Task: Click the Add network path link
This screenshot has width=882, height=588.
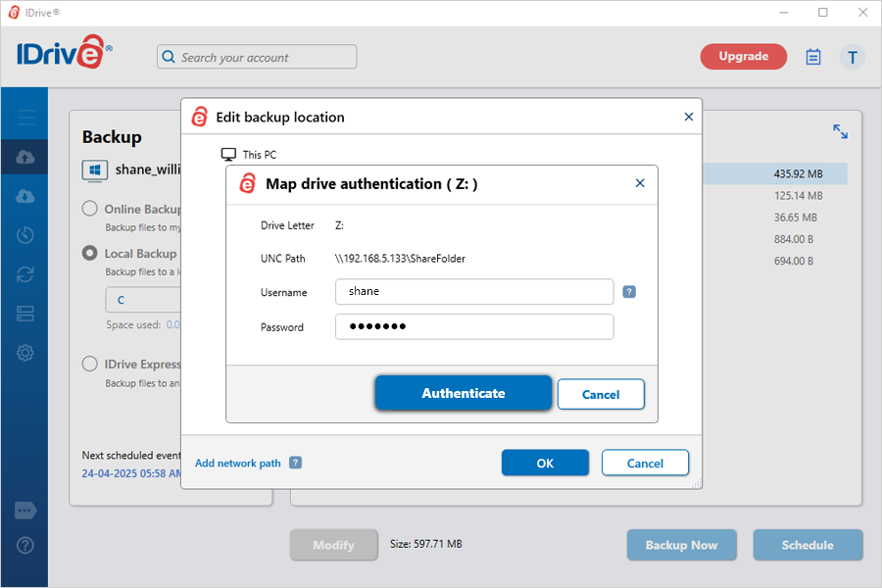Action: click(237, 464)
